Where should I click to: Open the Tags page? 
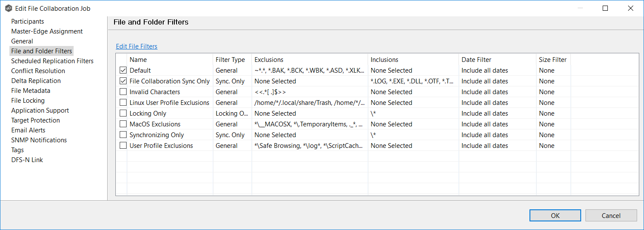18,150
